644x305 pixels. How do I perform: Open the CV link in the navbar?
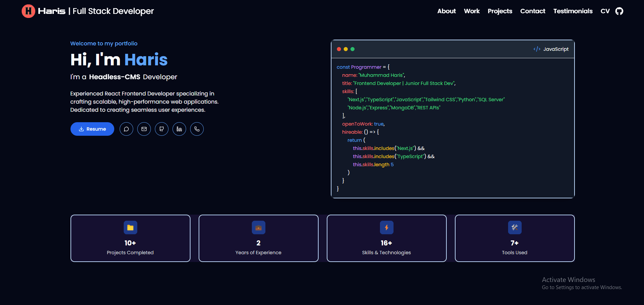pos(605,11)
